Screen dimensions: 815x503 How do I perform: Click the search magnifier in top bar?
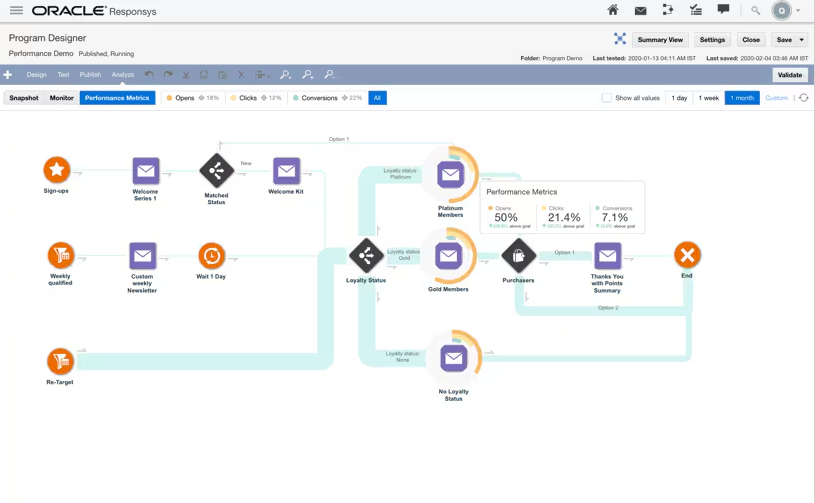coord(755,11)
